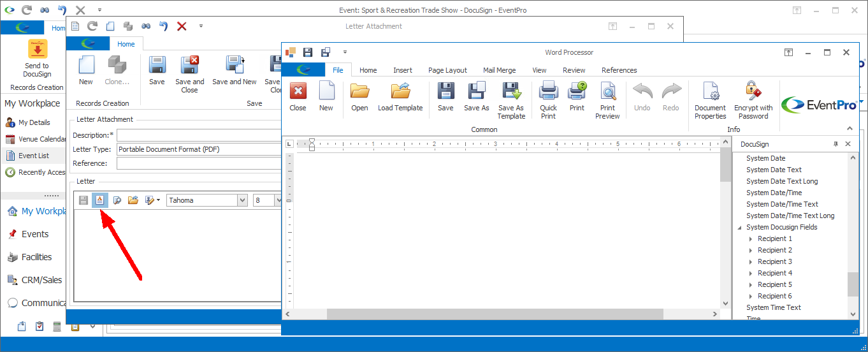Click the refresh icon in Letter Attachment quick toolbar
This screenshot has height=352, width=868.
(92, 26)
